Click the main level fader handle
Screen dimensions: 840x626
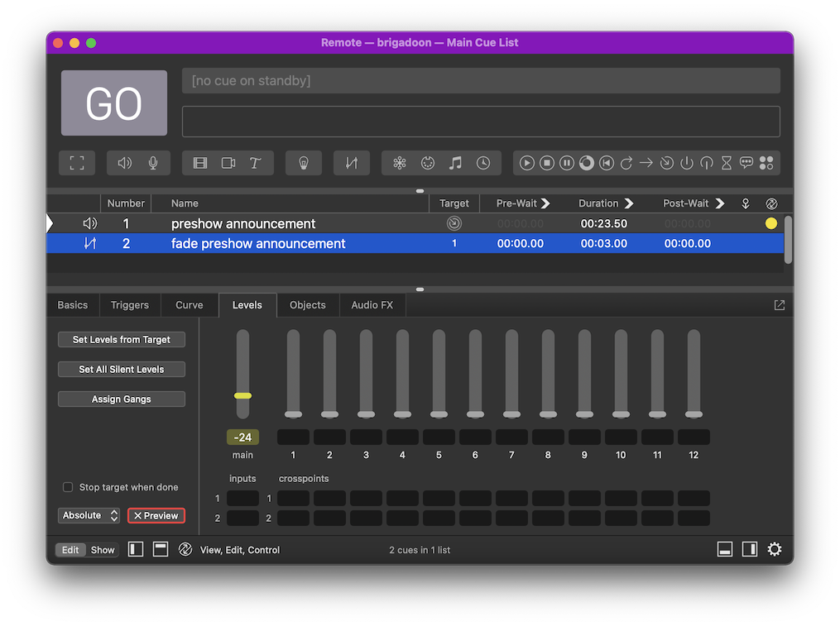coord(242,396)
